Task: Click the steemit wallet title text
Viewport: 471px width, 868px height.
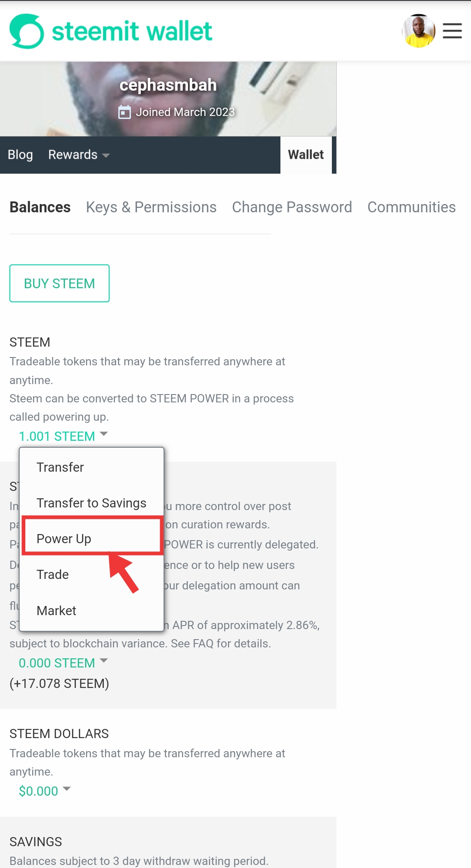Action: pyautogui.click(x=132, y=31)
